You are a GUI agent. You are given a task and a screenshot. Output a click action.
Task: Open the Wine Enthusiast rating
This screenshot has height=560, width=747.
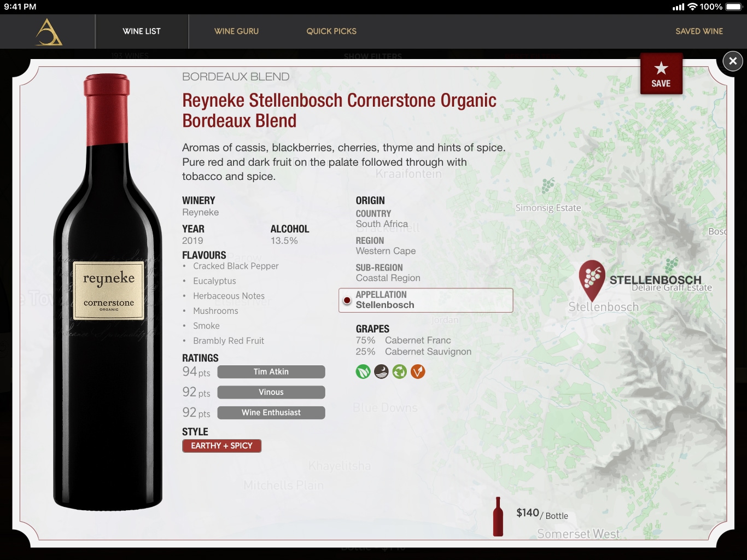point(271,413)
